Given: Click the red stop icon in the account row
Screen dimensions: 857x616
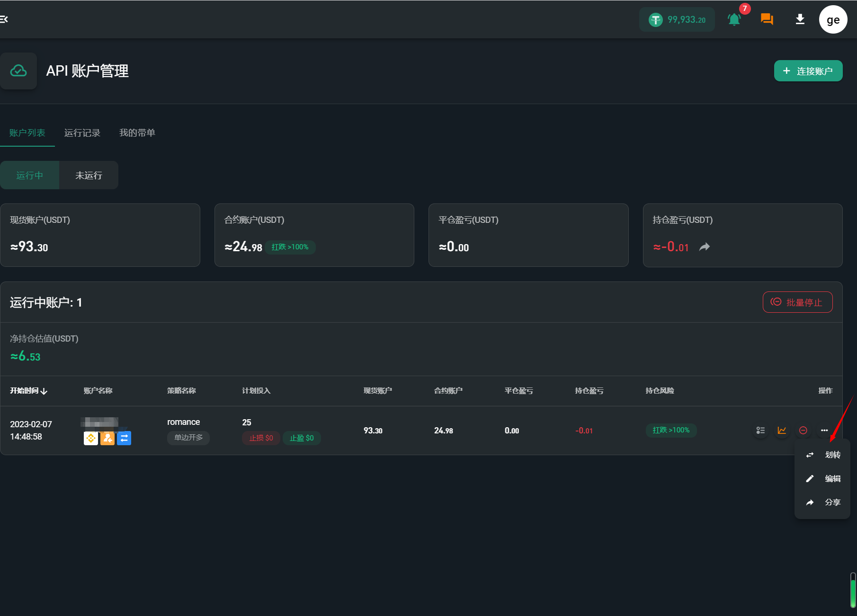Looking at the screenshot, I should (803, 431).
